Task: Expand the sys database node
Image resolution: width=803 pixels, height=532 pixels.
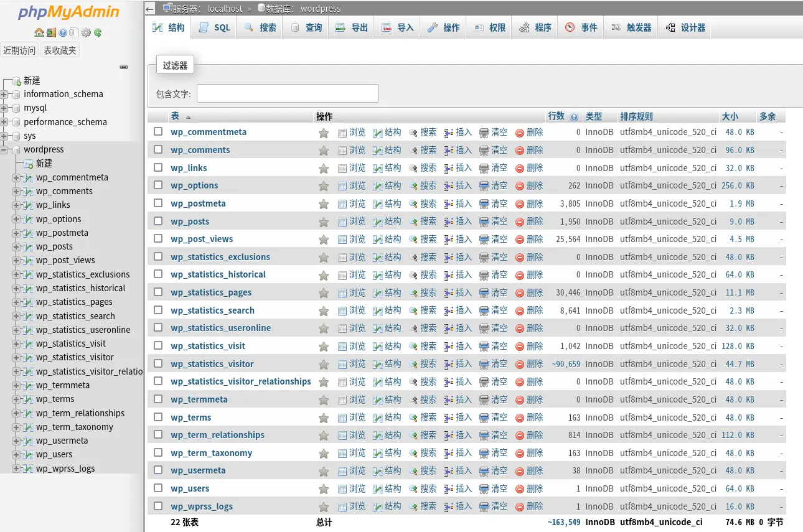Action: click(x=4, y=136)
